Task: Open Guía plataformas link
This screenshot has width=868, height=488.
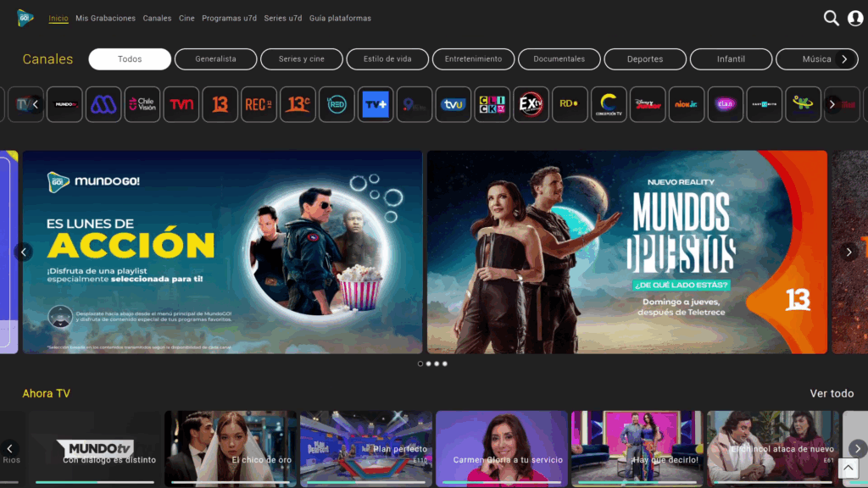Action: click(x=341, y=19)
